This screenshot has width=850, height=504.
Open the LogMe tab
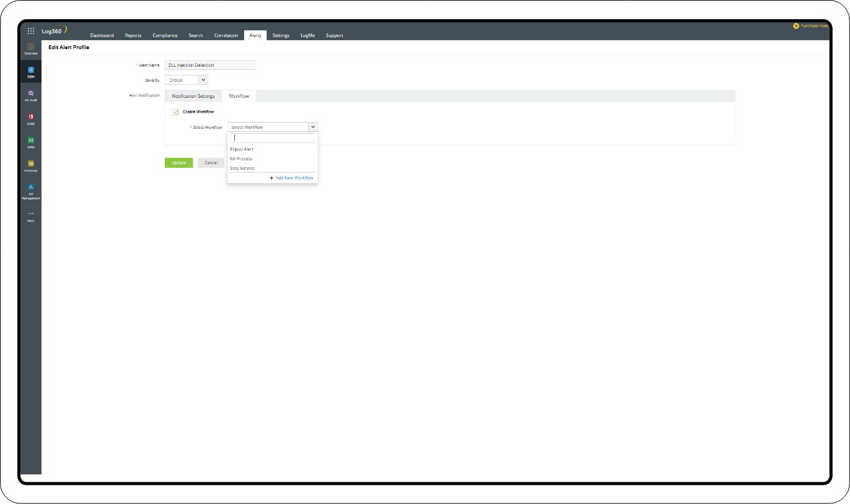tap(308, 35)
